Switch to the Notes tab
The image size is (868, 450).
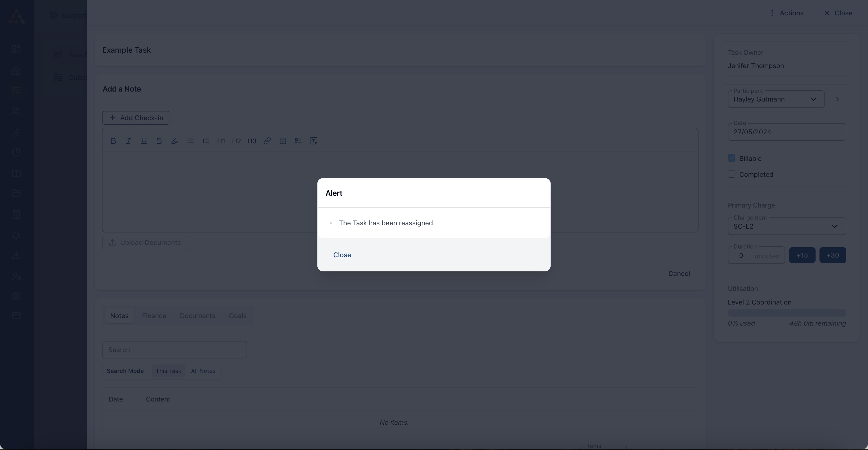pyautogui.click(x=119, y=316)
